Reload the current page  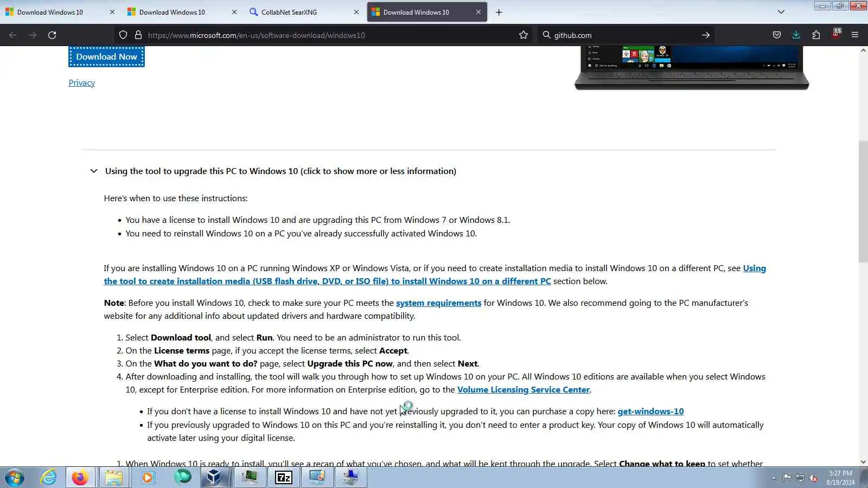[x=52, y=35]
